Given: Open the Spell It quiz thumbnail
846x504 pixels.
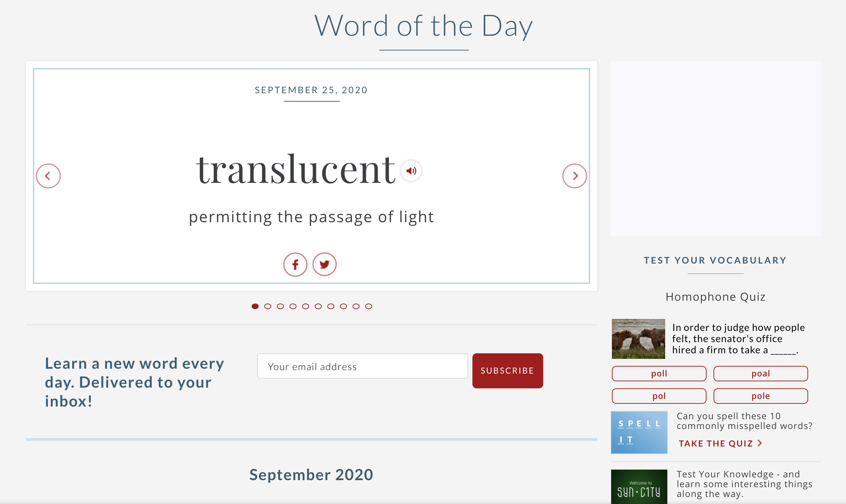Looking at the screenshot, I should [x=639, y=433].
